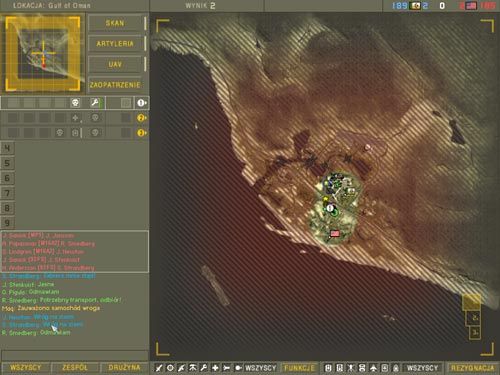Image resolution: width=500 pixels, height=375 pixels.
Task: Click squad 1 marker on the map
Action: point(330,208)
